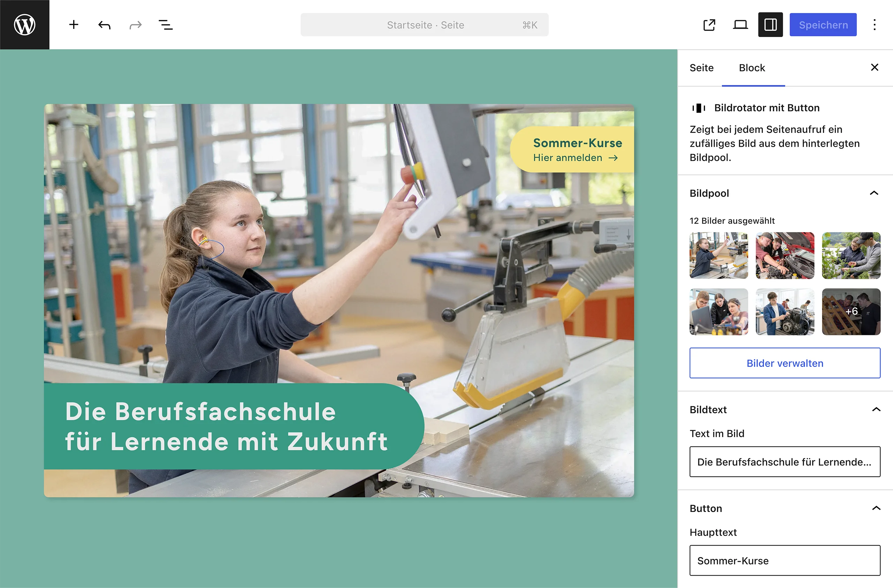Close the settings sidebar
Screen dimensions: 893x588
875,67
